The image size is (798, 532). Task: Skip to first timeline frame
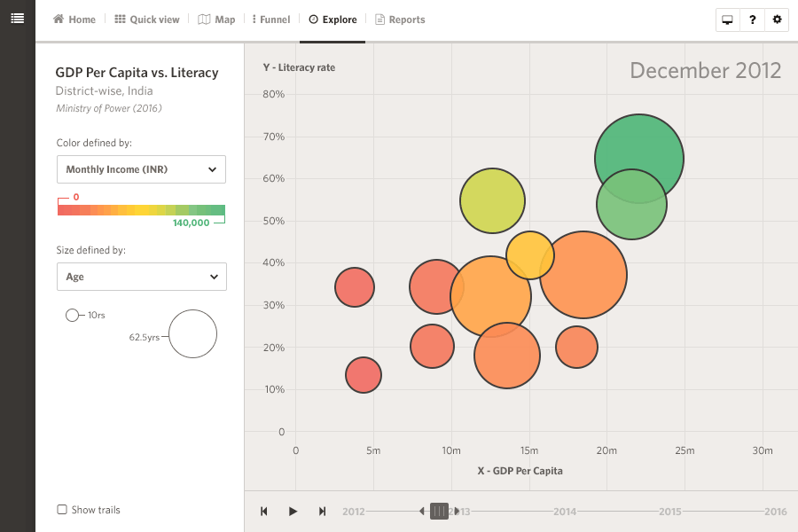(264, 512)
